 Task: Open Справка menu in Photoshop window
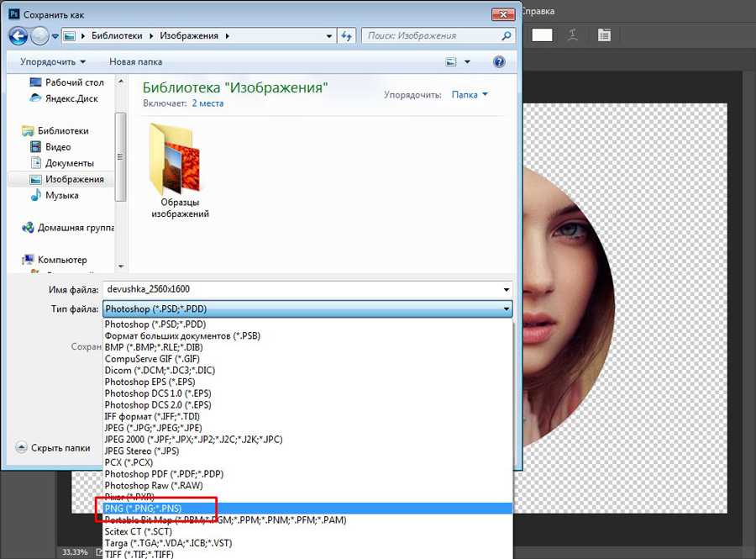[x=538, y=11]
